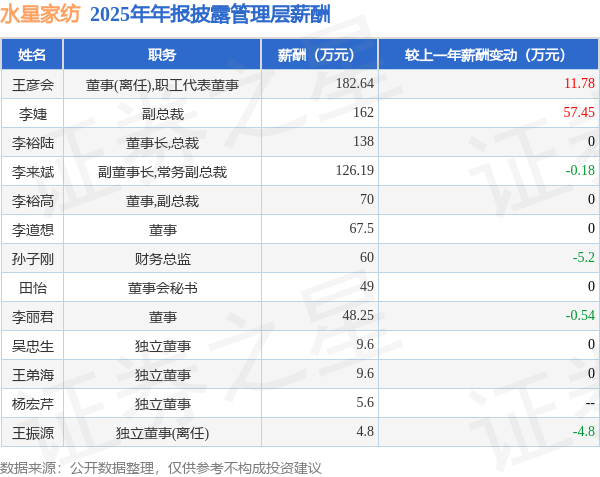Click the 薪酬（万元） column header
The height and width of the screenshot is (477, 600).
(320, 55)
